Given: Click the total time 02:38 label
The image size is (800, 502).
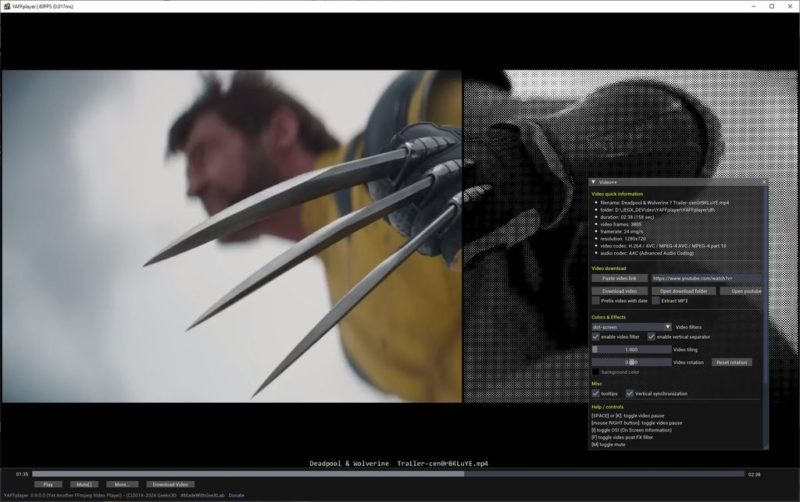Looking at the screenshot, I should (754, 474).
